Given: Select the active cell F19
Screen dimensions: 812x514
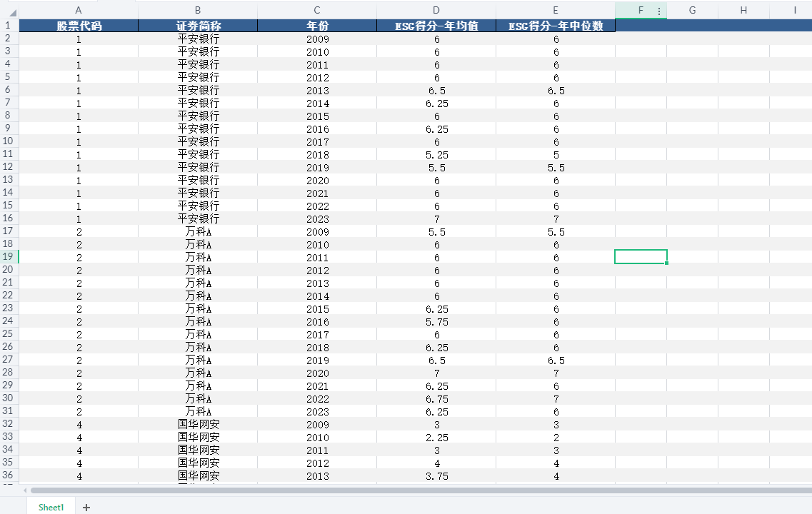Looking at the screenshot, I should tap(641, 257).
